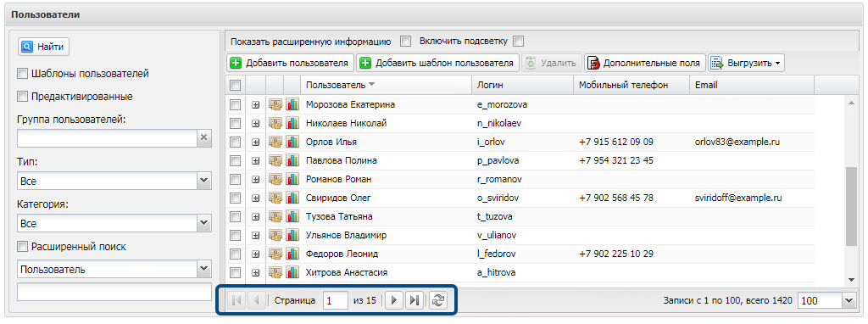This screenshot has height=324, width=868.
Task: Jump to last page button
Action: pos(414,300)
